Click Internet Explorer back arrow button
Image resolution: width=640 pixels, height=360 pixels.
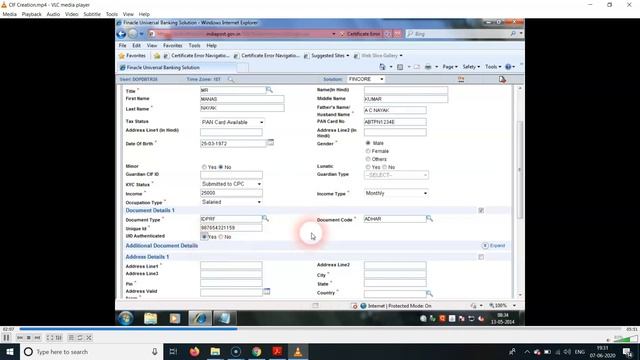click(x=121, y=34)
